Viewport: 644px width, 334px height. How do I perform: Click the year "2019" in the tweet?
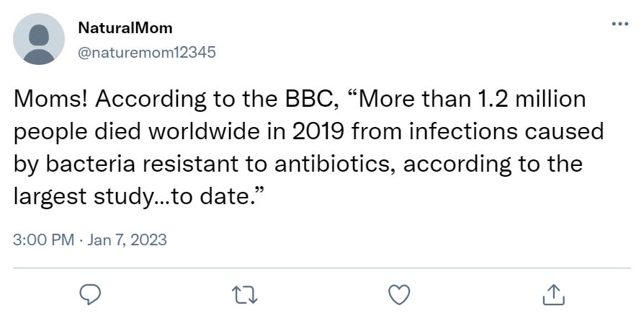tap(318, 131)
